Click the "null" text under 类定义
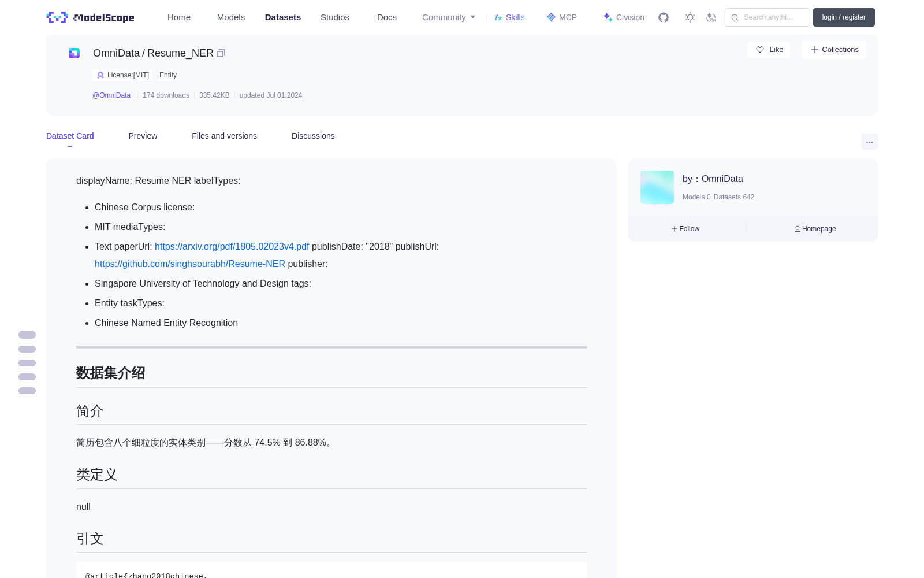 tap(84, 507)
